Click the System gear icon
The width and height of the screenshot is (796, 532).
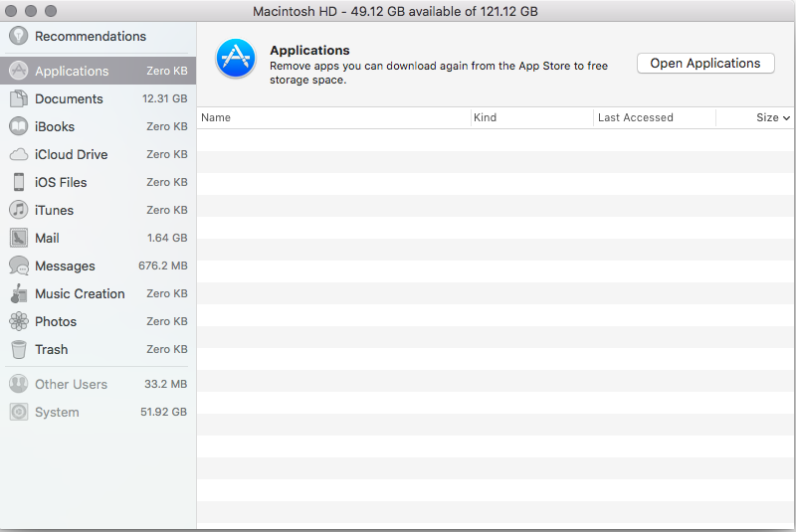(18, 412)
